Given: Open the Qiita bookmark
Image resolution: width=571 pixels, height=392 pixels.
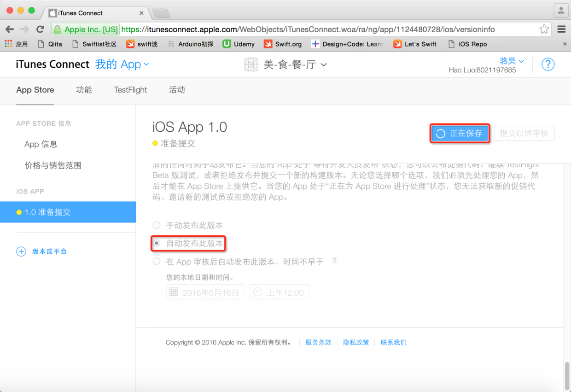Looking at the screenshot, I should 50,44.
